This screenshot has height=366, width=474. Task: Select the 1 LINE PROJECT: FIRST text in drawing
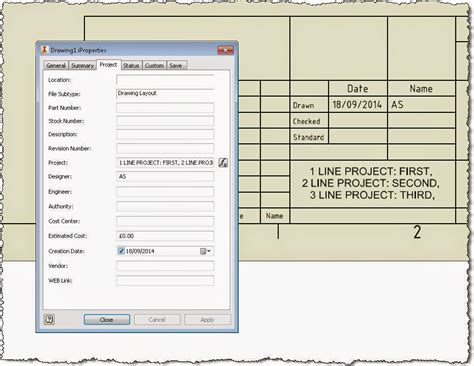pyautogui.click(x=371, y=171)
